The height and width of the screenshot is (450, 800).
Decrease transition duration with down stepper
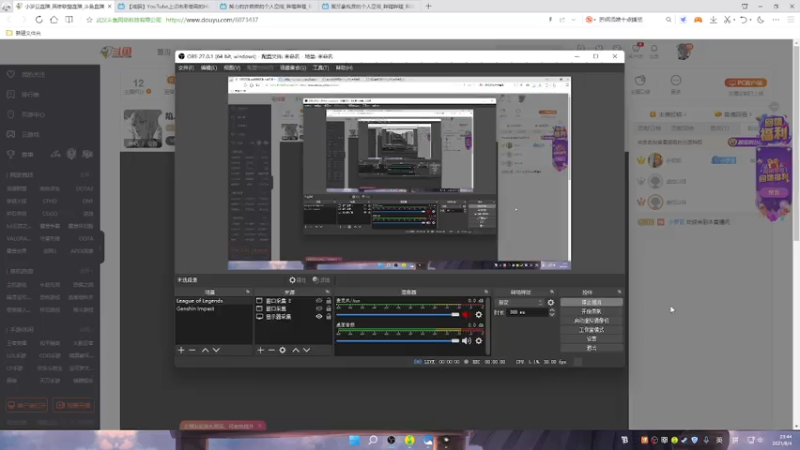click(x=552, y=314)
